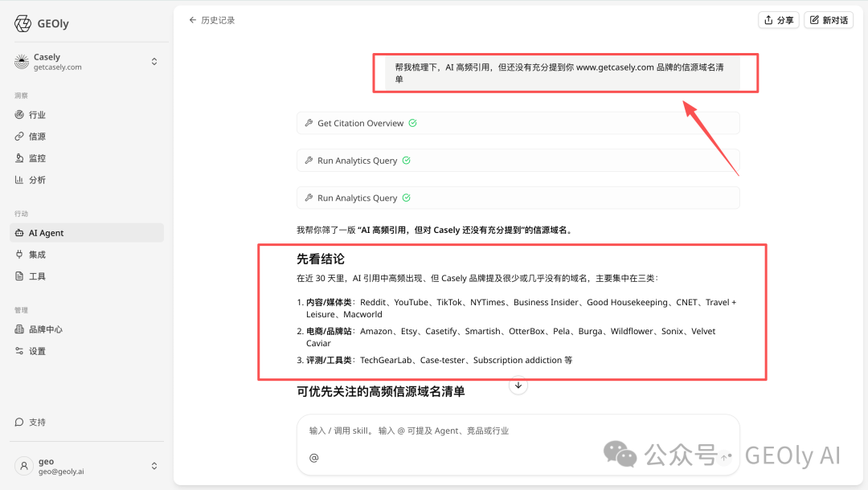Open 品牌中心 in the sidebar
The width and height of the screenshot is (868, 490).
[x=87, y=329]
